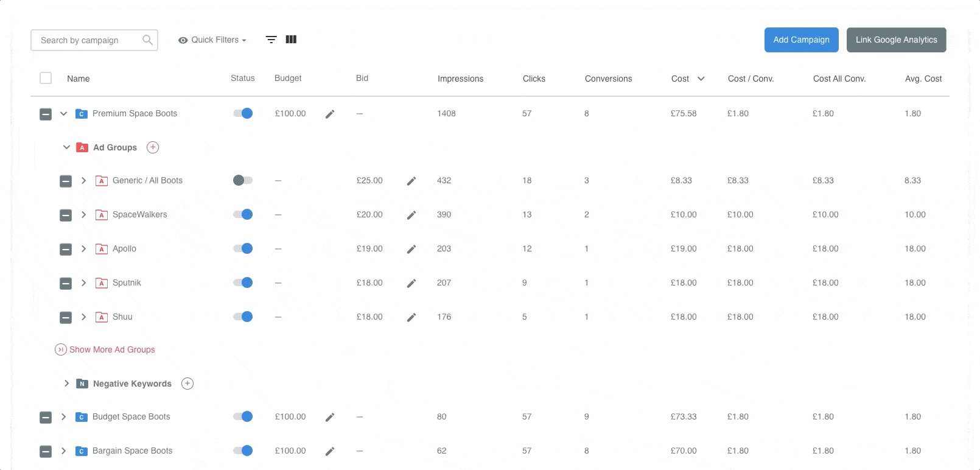Viewport: 980px width, 470px height.
Task: Open the Quick Filters dropdown
Action: [212, 40]
